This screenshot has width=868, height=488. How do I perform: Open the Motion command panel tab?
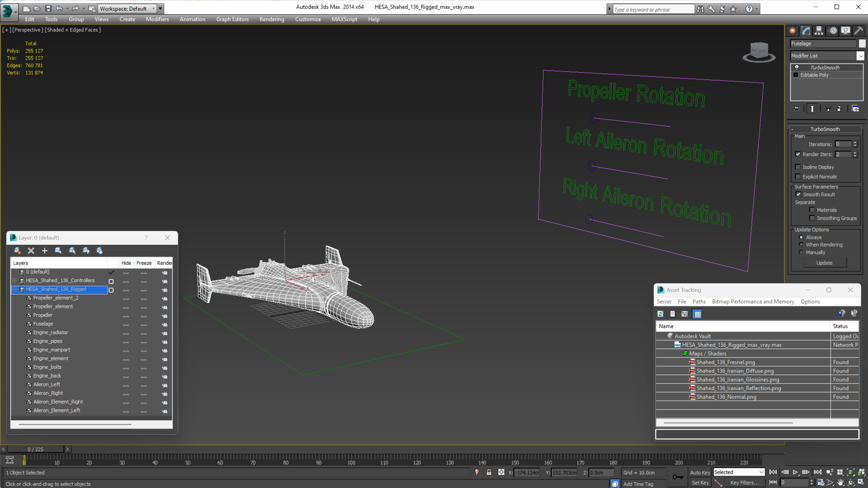(833, 31)
